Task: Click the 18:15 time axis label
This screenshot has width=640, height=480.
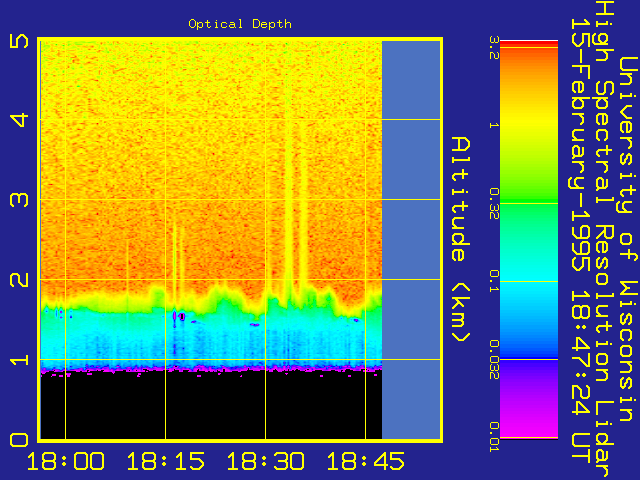Action: pos(166,461)
